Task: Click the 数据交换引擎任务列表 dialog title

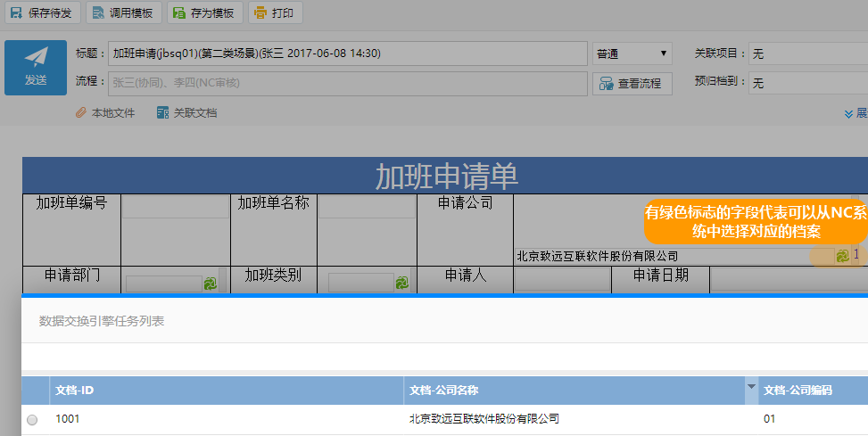Action: pyautogui.click(x=102, y=321)
